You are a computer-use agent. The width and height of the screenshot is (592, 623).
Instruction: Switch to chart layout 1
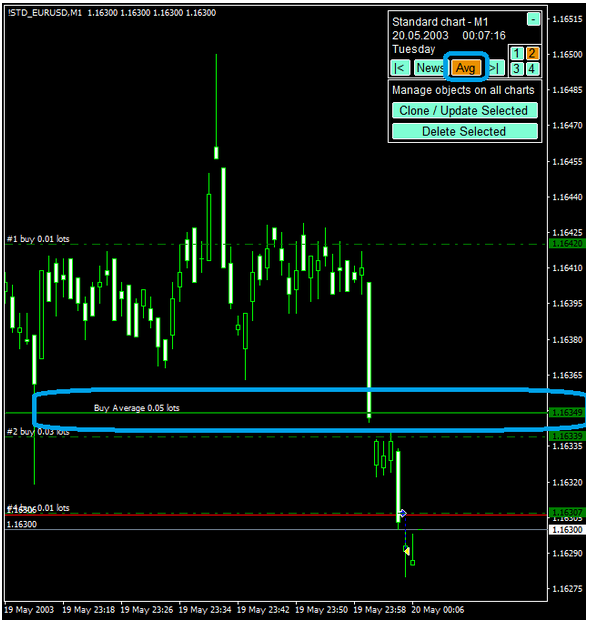pyautogui.click(x=516, y=53)
